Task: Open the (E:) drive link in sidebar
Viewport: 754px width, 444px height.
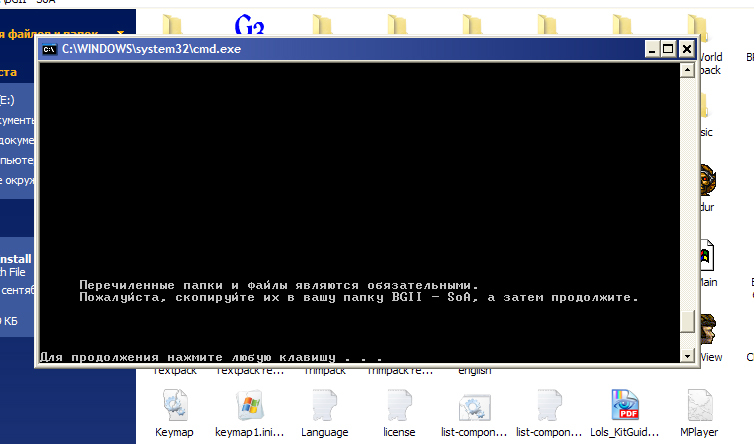Action: coord(7,100)
